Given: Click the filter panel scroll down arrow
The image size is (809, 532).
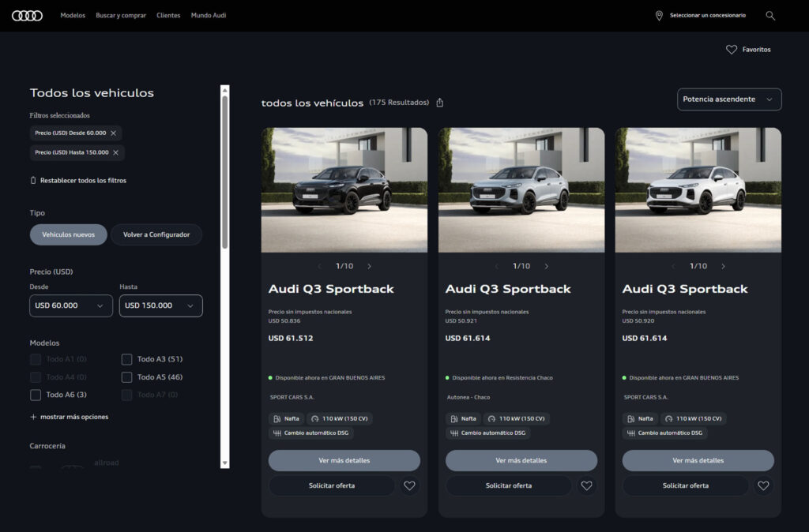Looking at the screenshot, I should (224, 463).
